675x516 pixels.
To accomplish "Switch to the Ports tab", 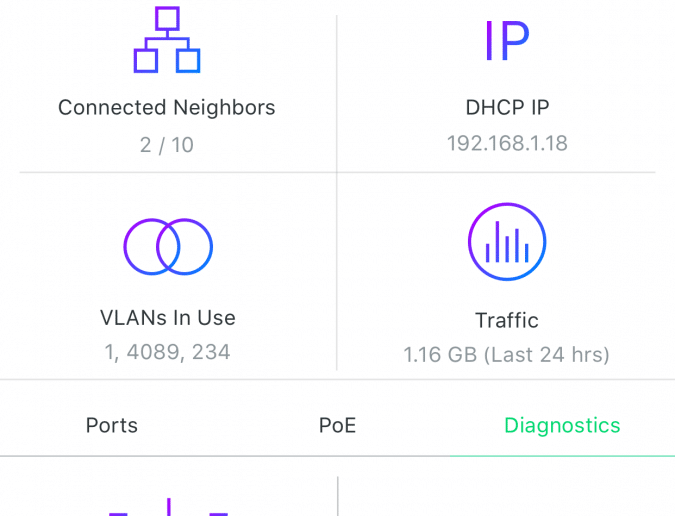I will [112, 425].
